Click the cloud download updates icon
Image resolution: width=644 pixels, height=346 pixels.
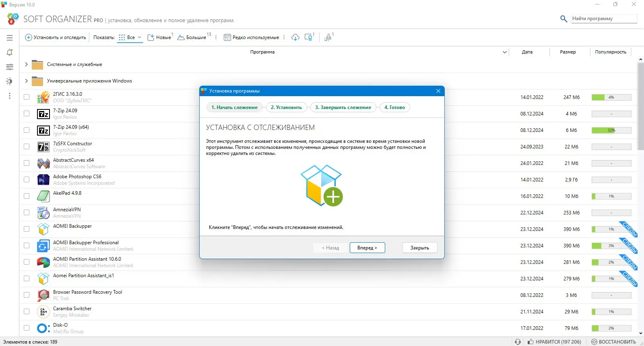coord(295,37)
